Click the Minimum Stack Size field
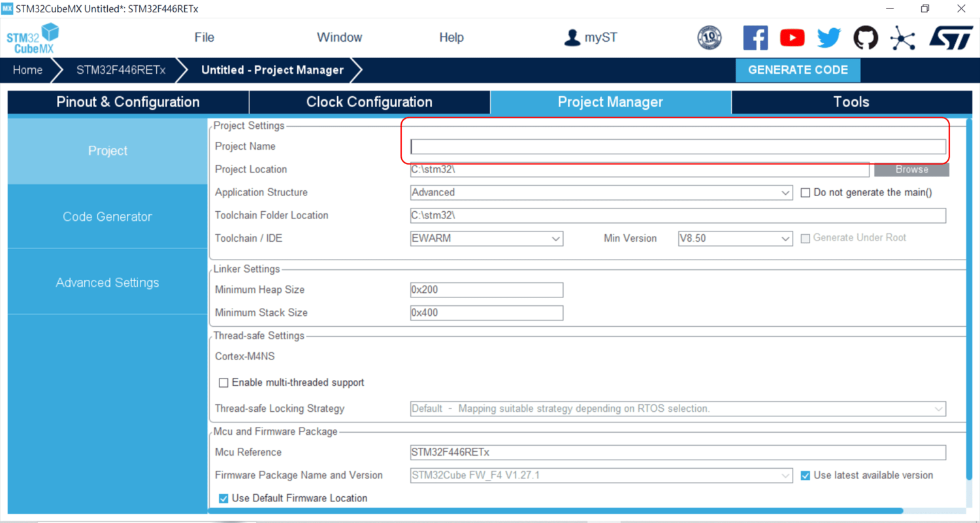Image resolution: width=980 pixels, height=523 pixels. [487, 312]
